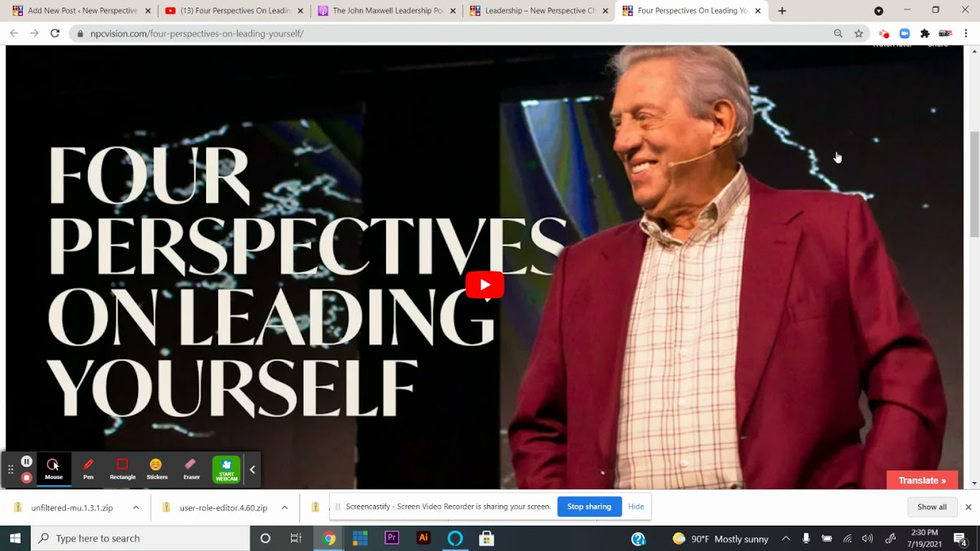
Task: Stop the Screencastify recording
Action: pyautogui.click(x=27, y=478)
